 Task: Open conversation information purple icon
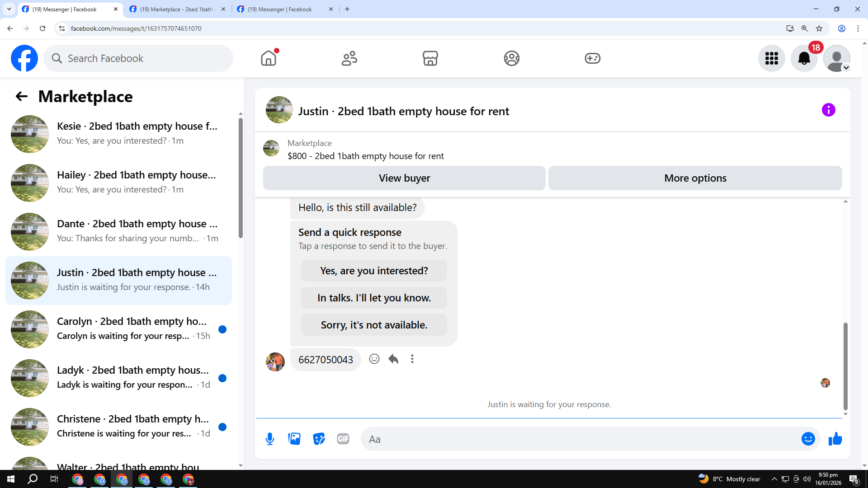click(x=828, y=110)
